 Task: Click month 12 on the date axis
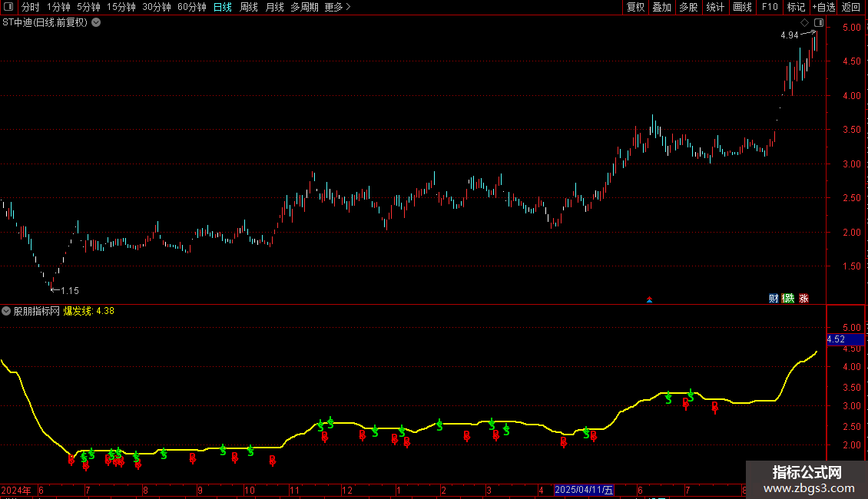click(347, 490)
